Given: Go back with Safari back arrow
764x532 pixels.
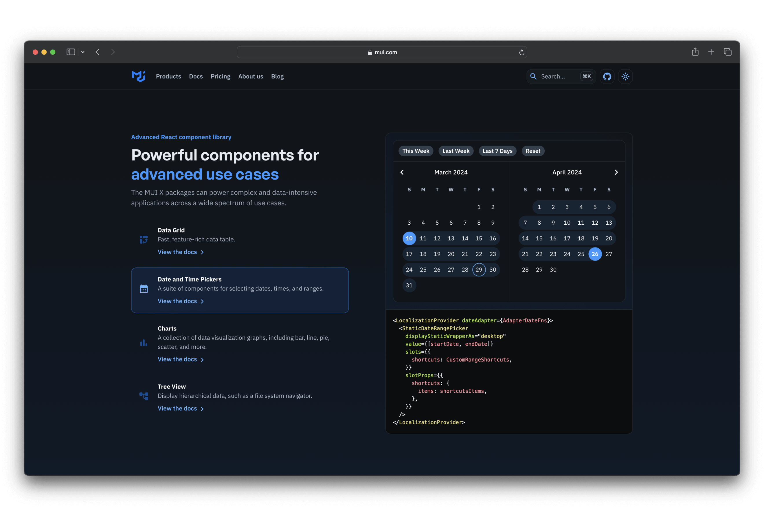Looking at the screenshot, I should click(x=98, y=52).
